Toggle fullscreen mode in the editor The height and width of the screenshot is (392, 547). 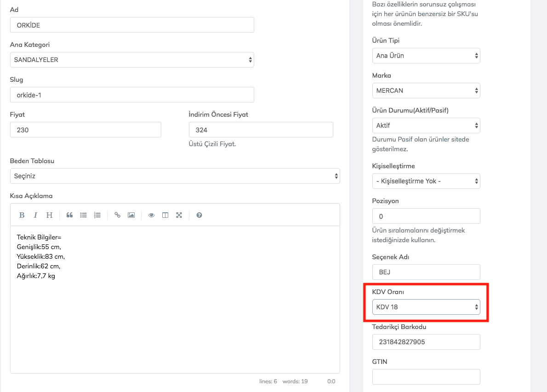tap(179, 215)
